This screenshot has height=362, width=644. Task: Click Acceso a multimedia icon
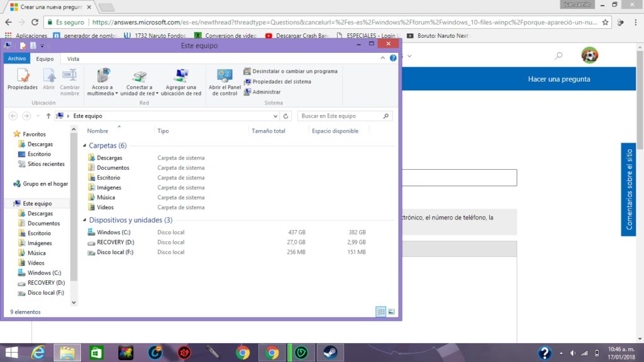pos(103,82)
